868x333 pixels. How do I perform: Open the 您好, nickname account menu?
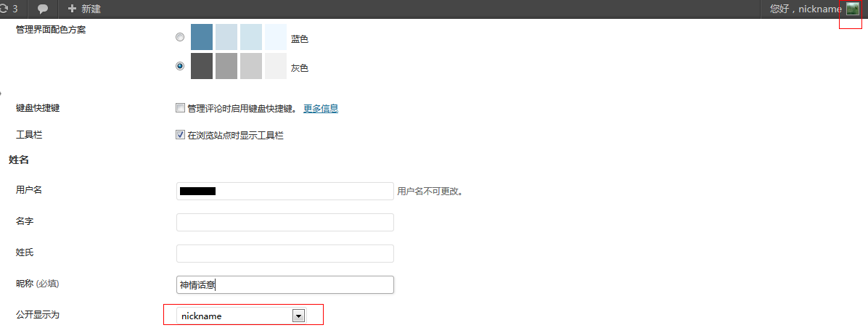[806, 9]
